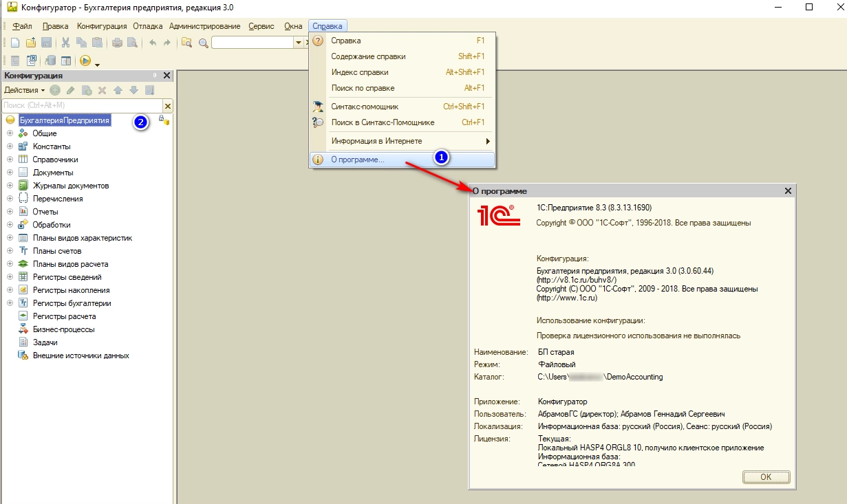The height and width of the screenshot is (504, 847).
Task: Click the Redo arrow icon
Action: coord(167,43)
